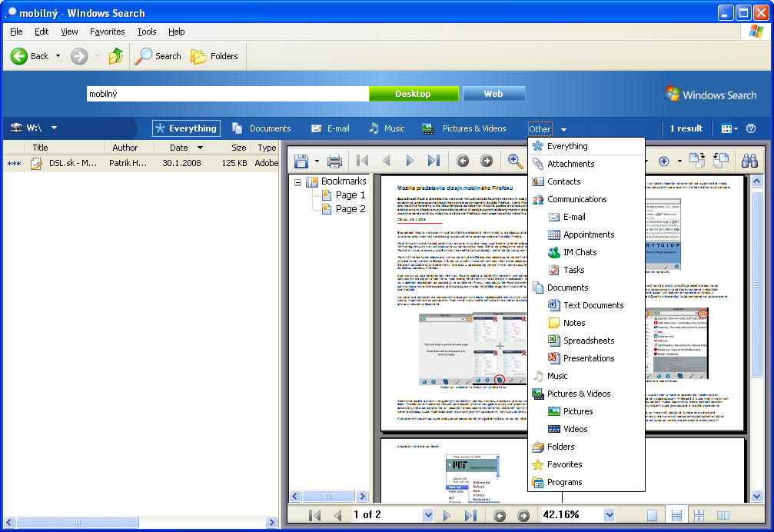Click the Web search button
This screenshot has height=532, width=774.
pyautogui.click(x=493, y=94)
